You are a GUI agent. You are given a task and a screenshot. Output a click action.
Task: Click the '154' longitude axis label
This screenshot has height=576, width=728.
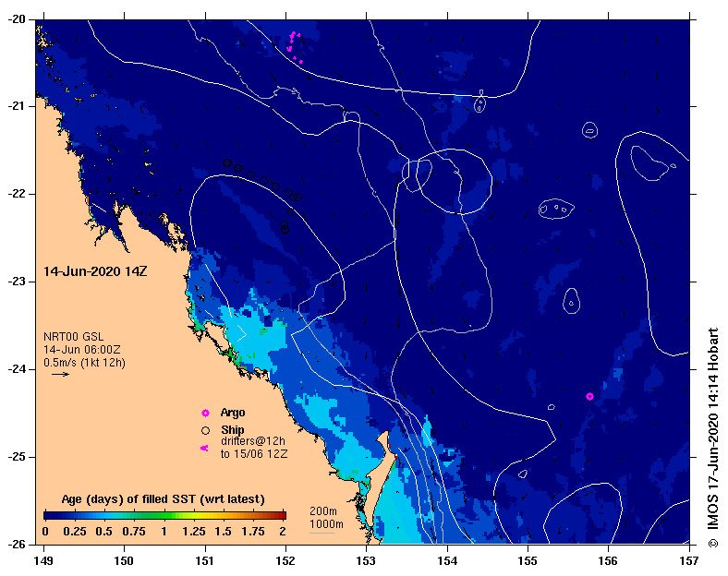[447, 561]
